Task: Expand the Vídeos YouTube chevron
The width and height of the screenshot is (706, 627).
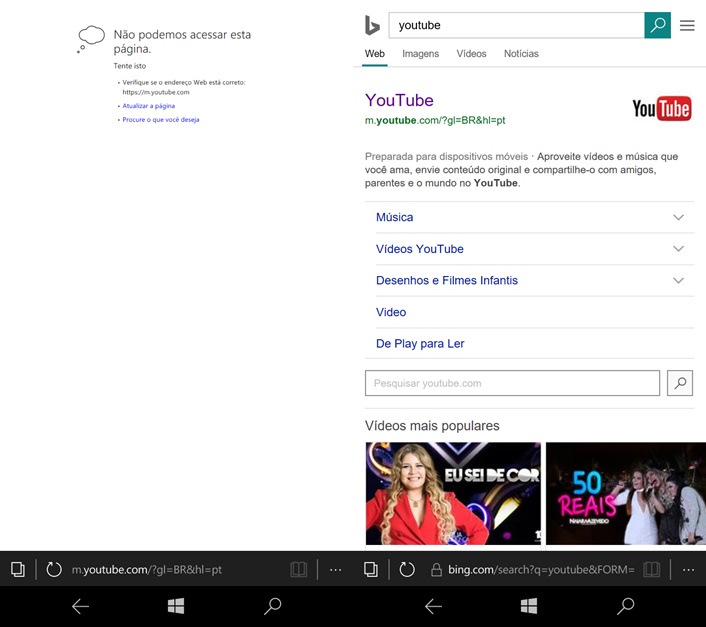Action: click(678, 249)
